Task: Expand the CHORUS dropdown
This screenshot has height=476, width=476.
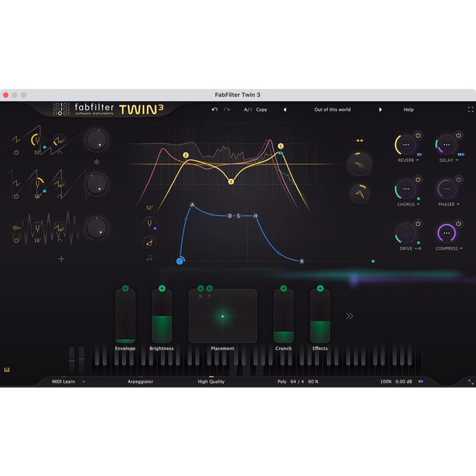Action: (418, 204)
